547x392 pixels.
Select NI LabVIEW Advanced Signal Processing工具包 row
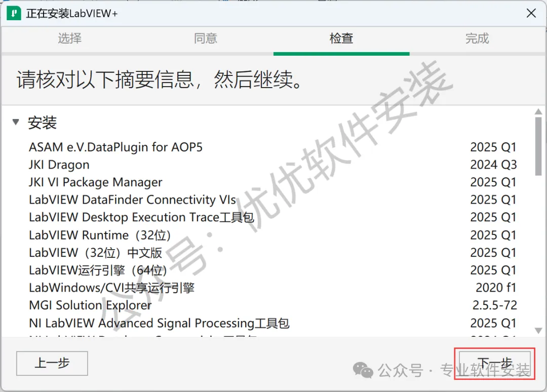click(272, 323)
